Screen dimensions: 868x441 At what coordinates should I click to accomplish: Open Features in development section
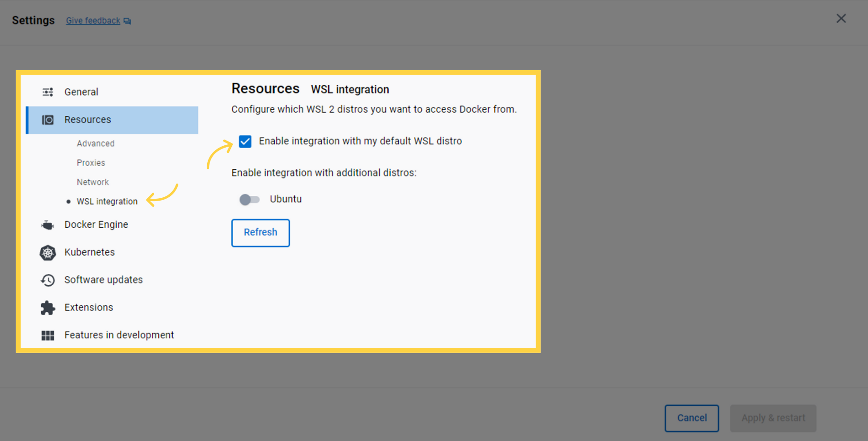(x=112, y=335)
